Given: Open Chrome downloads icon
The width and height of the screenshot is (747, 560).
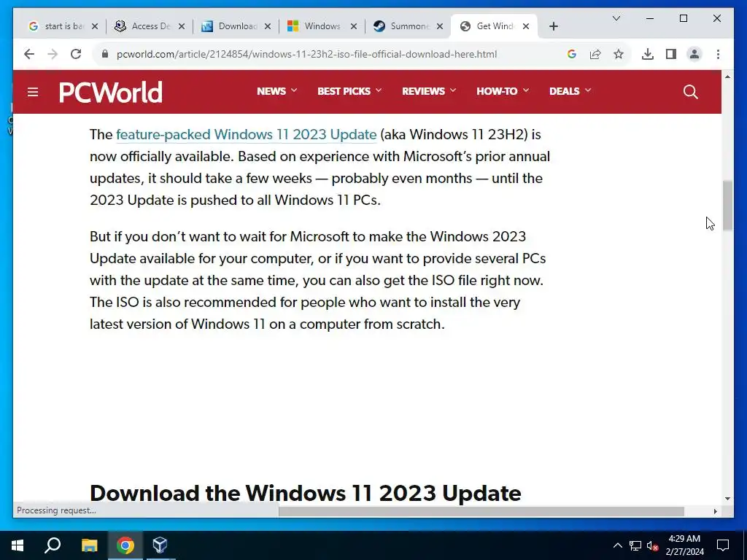Looking at the screenshot, I should coord(648,54).
